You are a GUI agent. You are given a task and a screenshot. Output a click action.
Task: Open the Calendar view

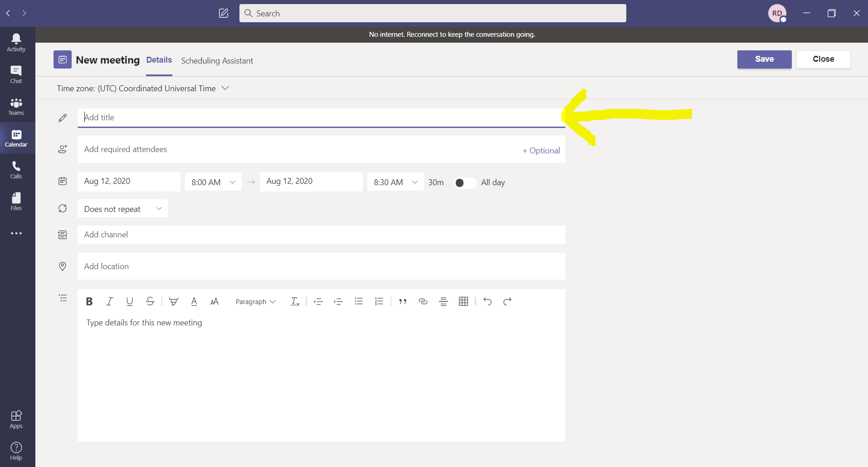16,138
